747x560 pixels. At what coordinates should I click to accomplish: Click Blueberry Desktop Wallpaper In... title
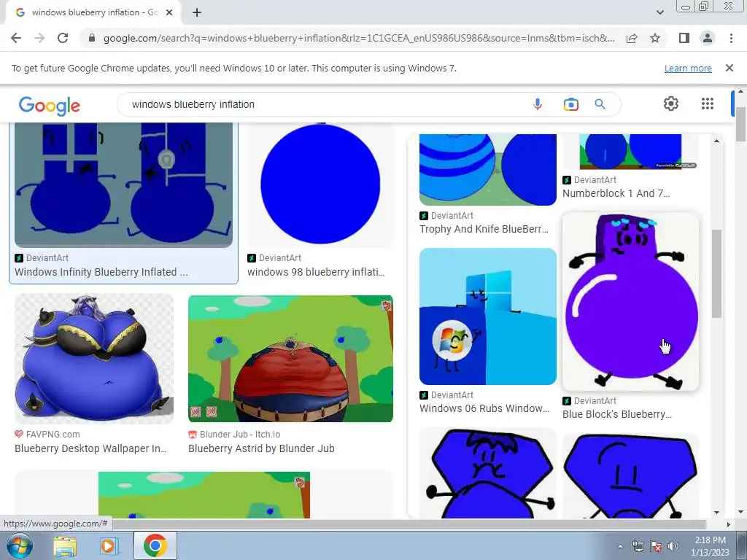point(90,448)
